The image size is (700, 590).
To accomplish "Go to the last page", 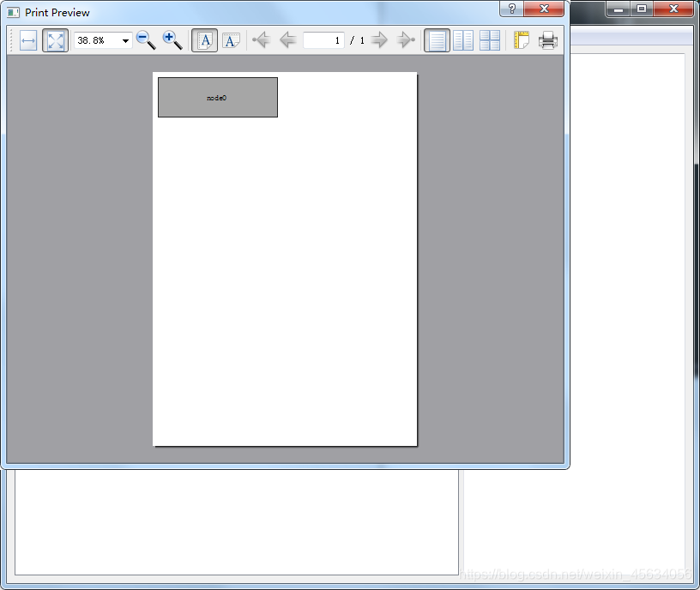I will point(406,40).
